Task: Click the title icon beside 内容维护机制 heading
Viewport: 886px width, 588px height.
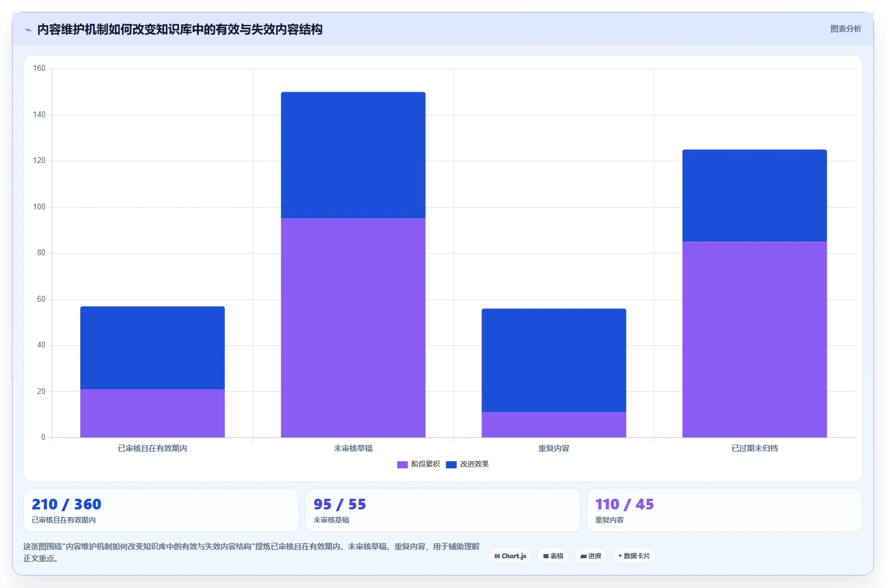Action: (28, 30)
